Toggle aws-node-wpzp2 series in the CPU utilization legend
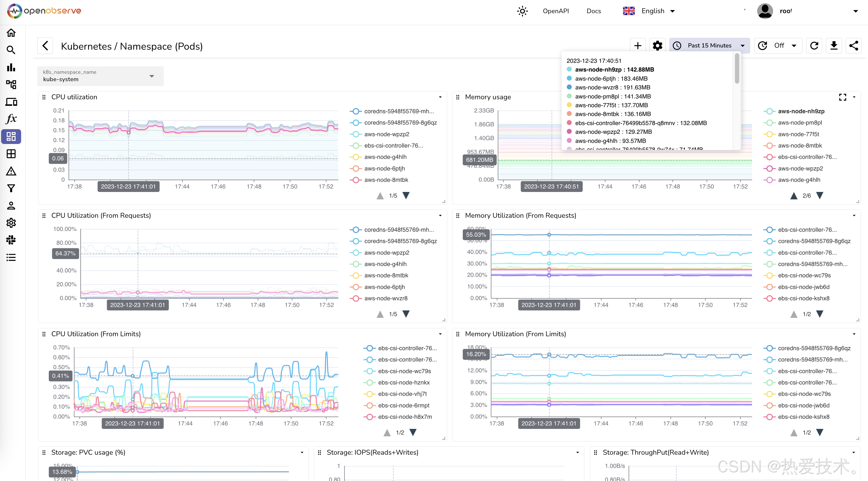868x481 pixels. [387, 134]
